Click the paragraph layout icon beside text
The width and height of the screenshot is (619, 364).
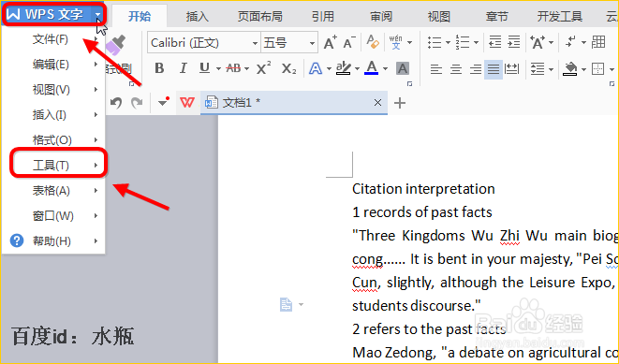[x=287, y=304]
